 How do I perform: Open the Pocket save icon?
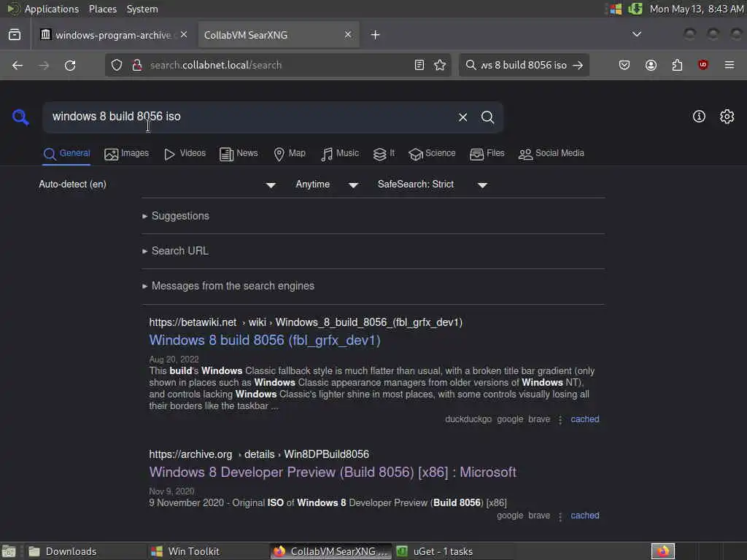point(624,65)
